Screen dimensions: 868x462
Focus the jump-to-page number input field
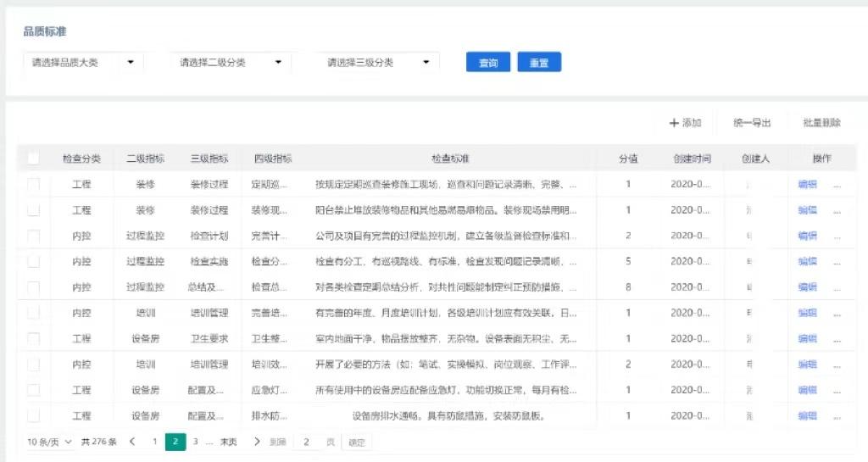[306, 443]
